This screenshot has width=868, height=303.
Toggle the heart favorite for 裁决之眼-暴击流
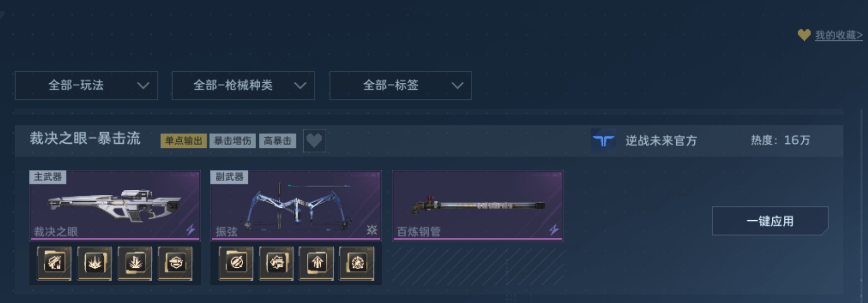[314, 141]
